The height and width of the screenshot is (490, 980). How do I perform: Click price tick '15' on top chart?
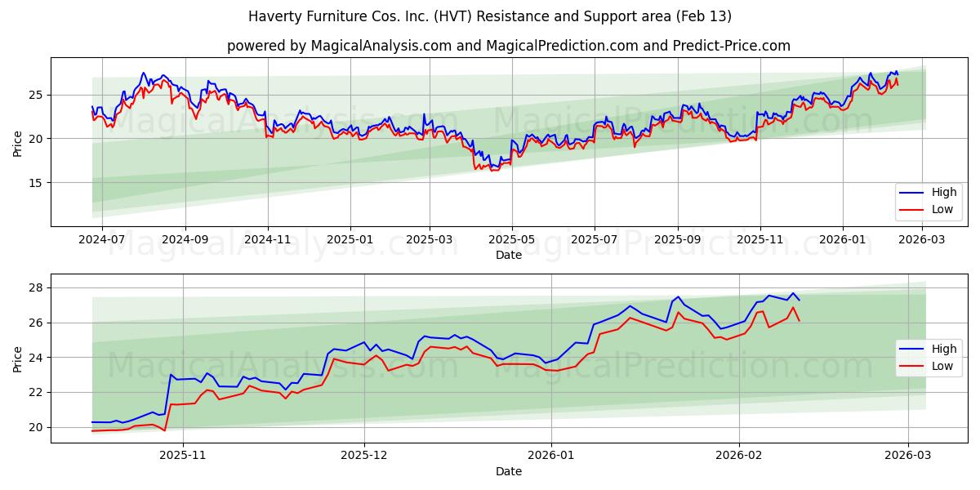click(38, 183)
